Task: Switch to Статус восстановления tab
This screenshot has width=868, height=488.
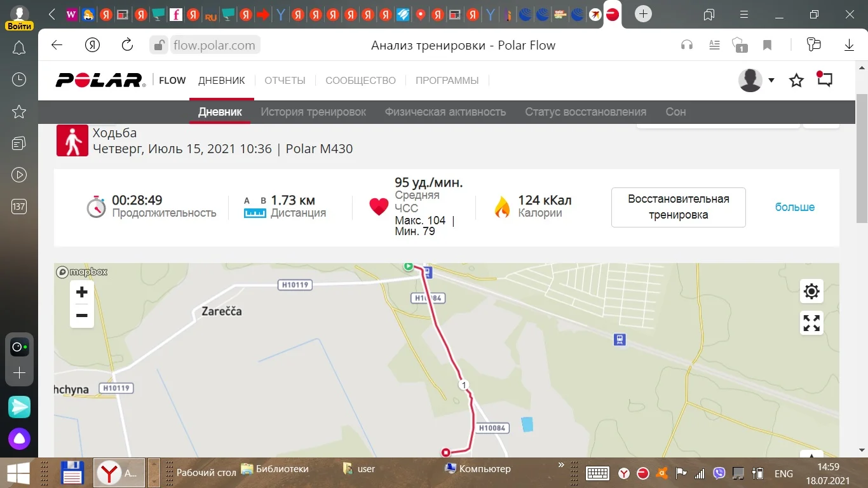Action: tap(585, 112)
